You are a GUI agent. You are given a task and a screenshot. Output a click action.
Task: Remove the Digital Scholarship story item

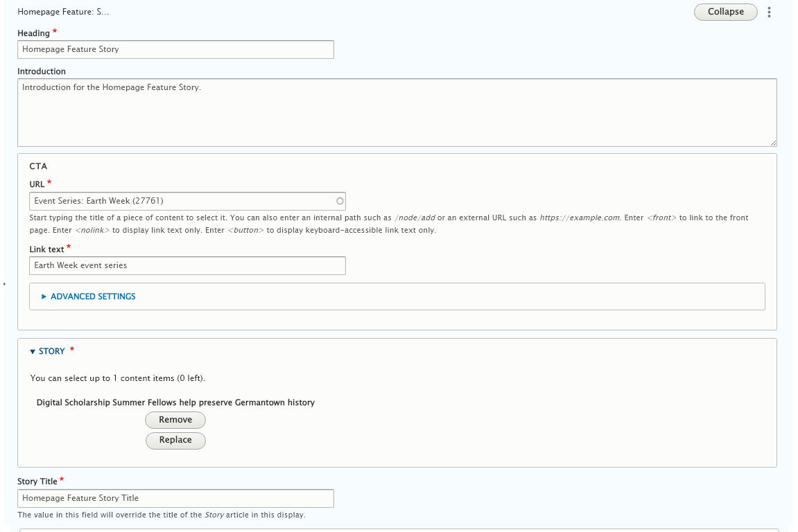coord(175,420)
